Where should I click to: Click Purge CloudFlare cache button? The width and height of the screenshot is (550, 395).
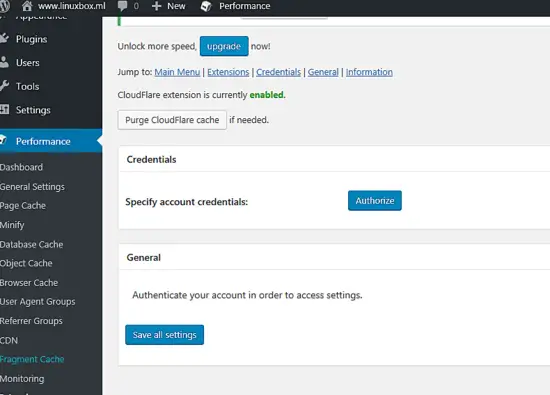point(172,120)
